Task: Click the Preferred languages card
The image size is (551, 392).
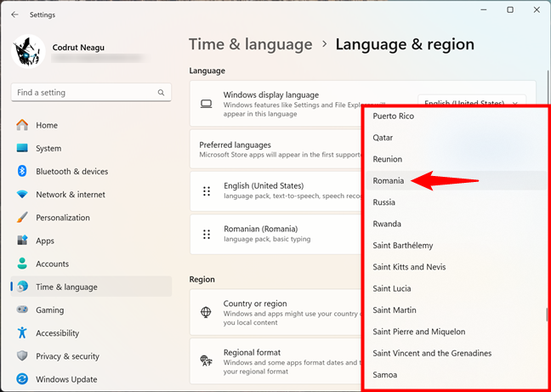Action: 275,150
